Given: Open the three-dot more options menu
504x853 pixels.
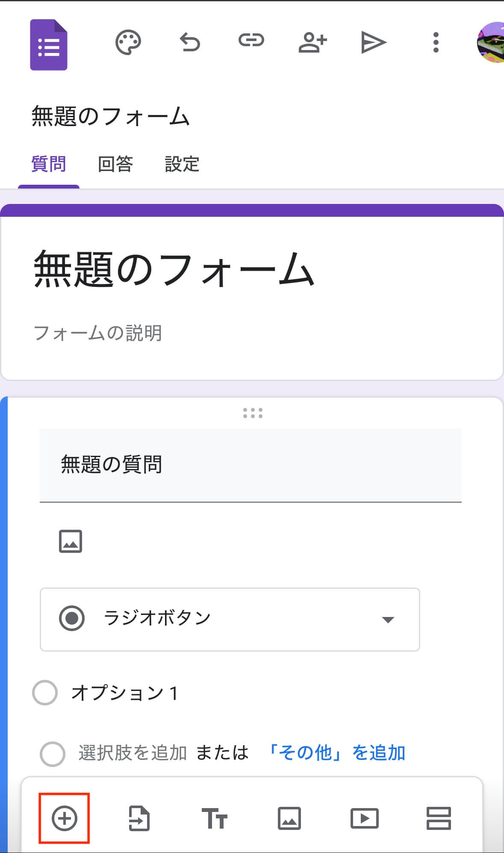Looking at the screenshot, I should (x=436, y=42).
